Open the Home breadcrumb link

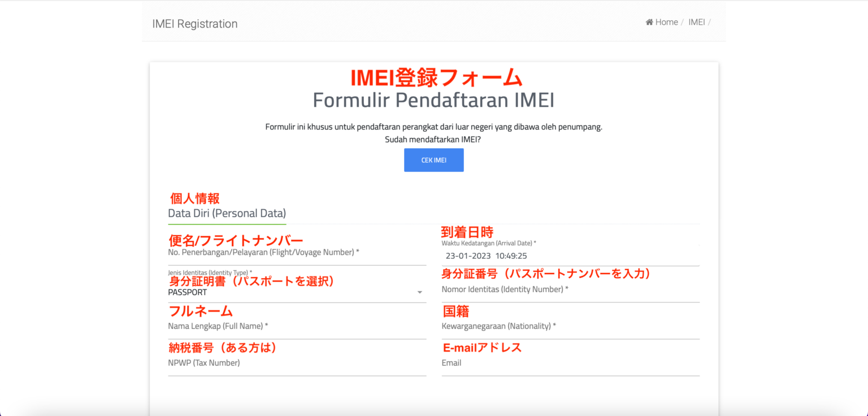[x=666, y=23]
